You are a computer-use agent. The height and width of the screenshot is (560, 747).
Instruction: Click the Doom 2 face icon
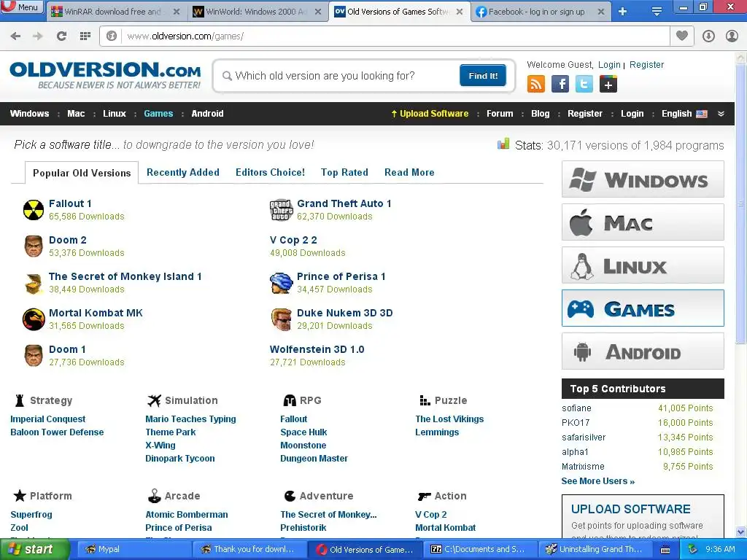(x=34, y=246)
